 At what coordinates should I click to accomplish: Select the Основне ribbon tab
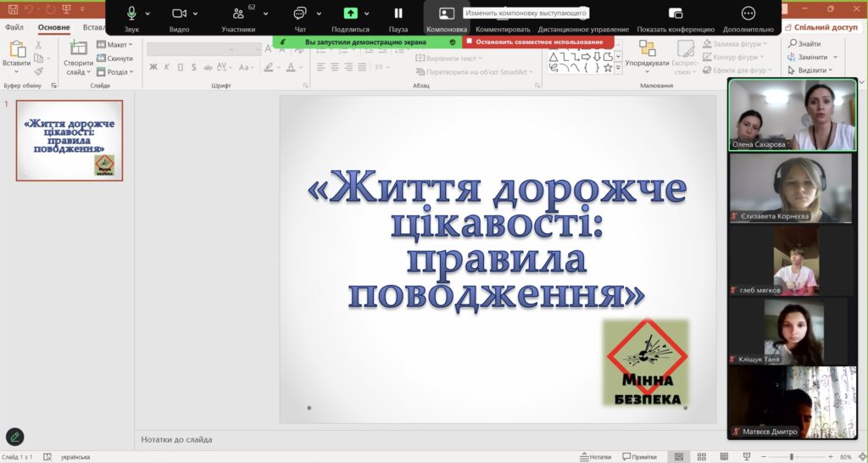tap(53, 28)
